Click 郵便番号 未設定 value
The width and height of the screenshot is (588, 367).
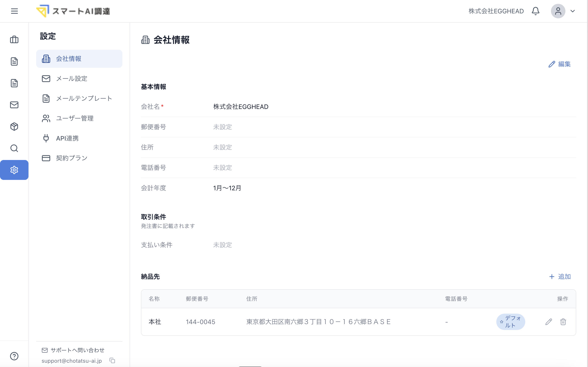(223, 127)
